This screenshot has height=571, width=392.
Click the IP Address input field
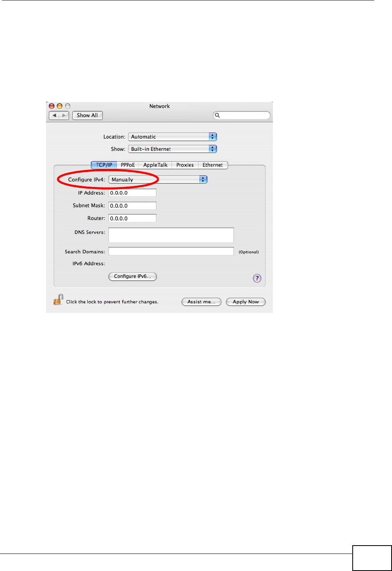click(132, 193)
